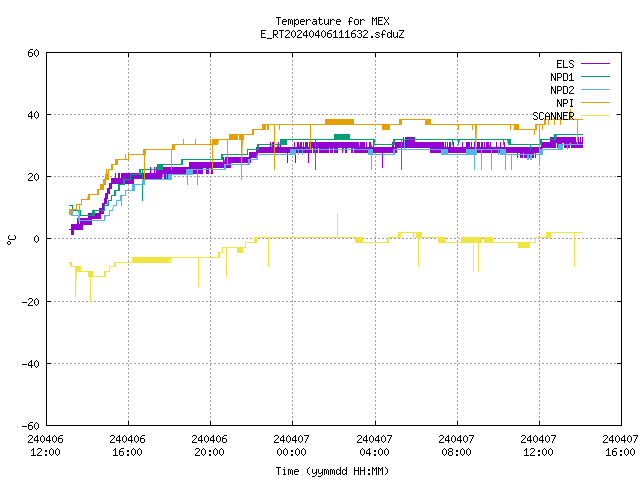Click the NPD1 legend label
This screenshot has height=480, width=640.
[562, 77]
